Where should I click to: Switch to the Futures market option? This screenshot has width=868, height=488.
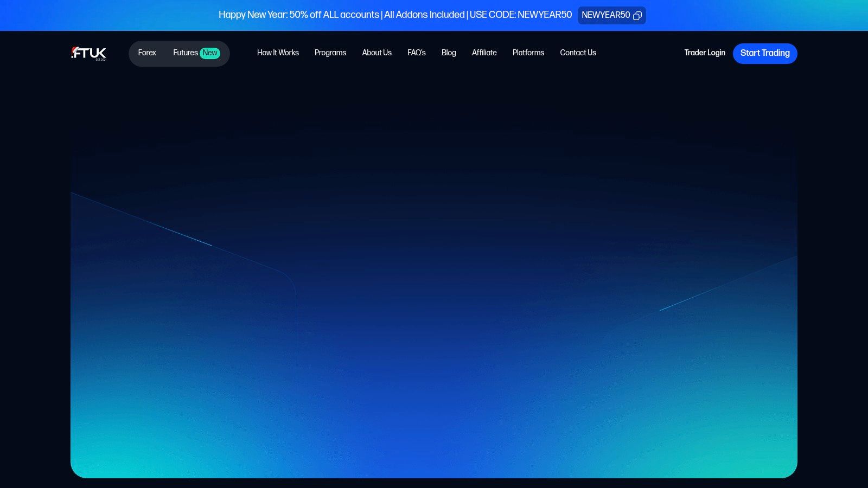click(x=184, y=53)
